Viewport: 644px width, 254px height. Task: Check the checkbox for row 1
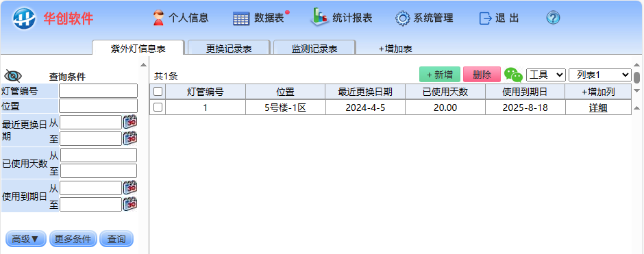(x=158, y=107)
